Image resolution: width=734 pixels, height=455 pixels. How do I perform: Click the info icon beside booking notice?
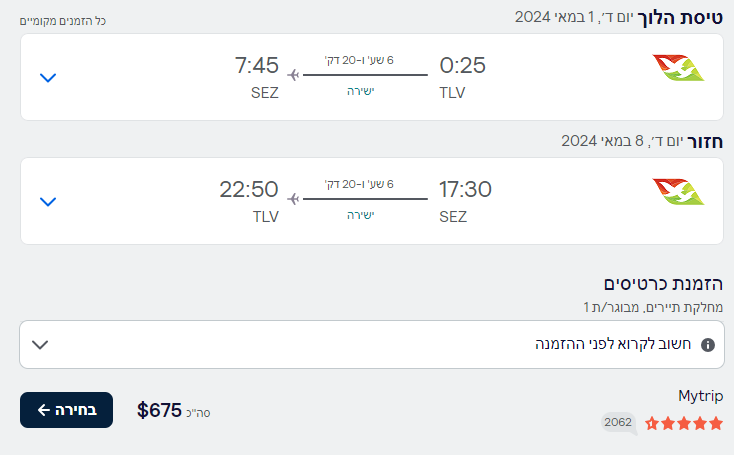(707, 345)
